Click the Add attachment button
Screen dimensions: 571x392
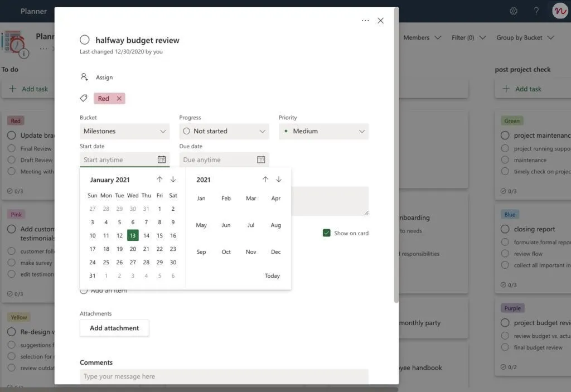[x=114, y=328]
